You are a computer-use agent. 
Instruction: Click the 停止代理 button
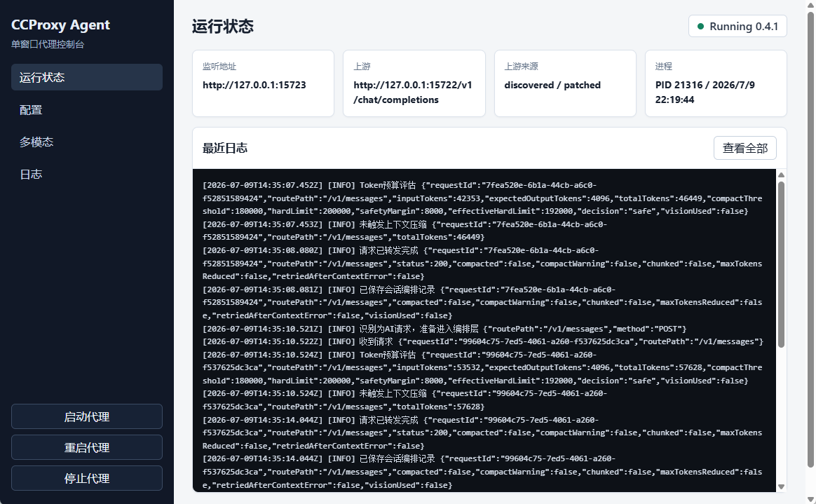[86, 478]
